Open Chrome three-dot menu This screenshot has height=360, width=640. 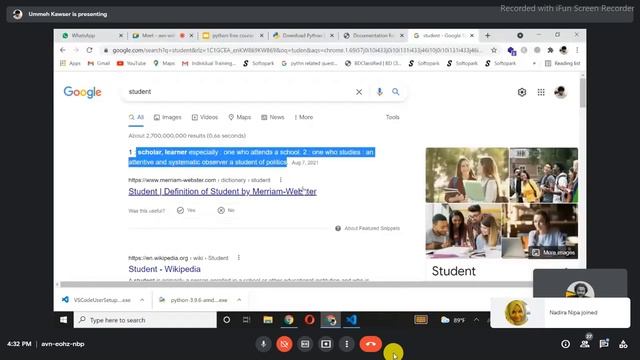[577, 50]
